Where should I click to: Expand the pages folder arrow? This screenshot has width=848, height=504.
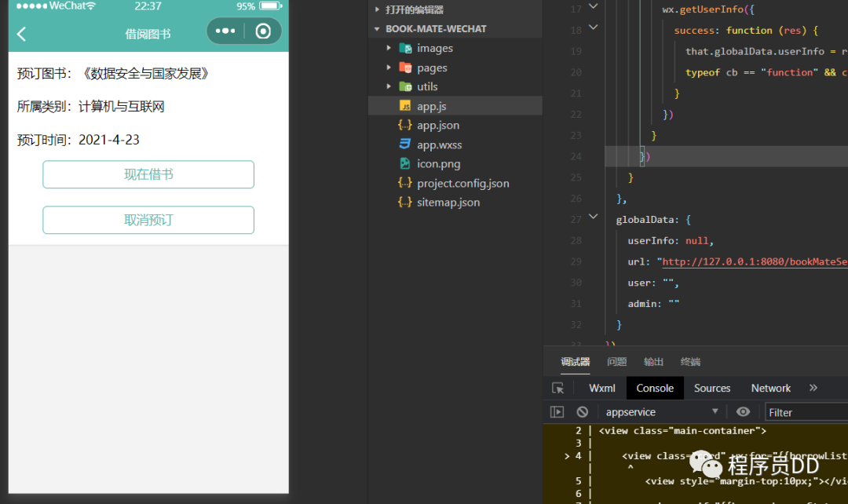click(389, 68)
